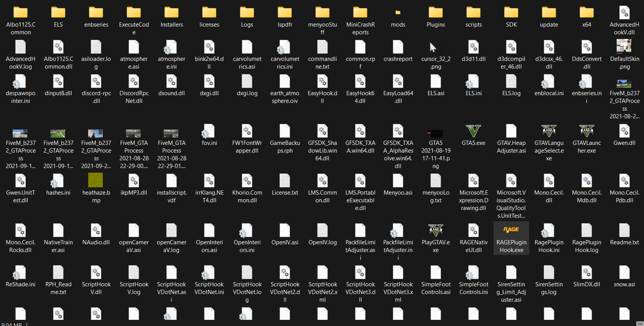Click the RAGENativeUI.dll file icon
The height and width of the screenshot is (326, 644).
(474, 230)
